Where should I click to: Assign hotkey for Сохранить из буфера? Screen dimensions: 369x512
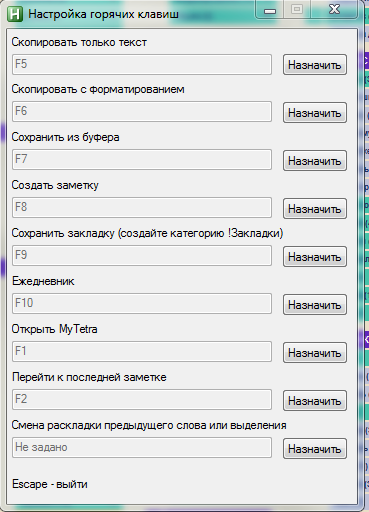pos(315,161)
